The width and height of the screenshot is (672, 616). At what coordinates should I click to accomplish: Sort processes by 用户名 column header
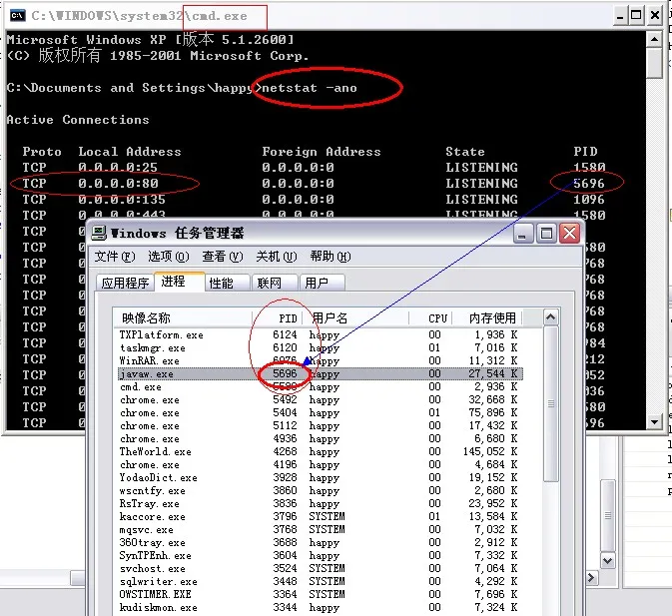pyautogui.click(x=355, y=317)
